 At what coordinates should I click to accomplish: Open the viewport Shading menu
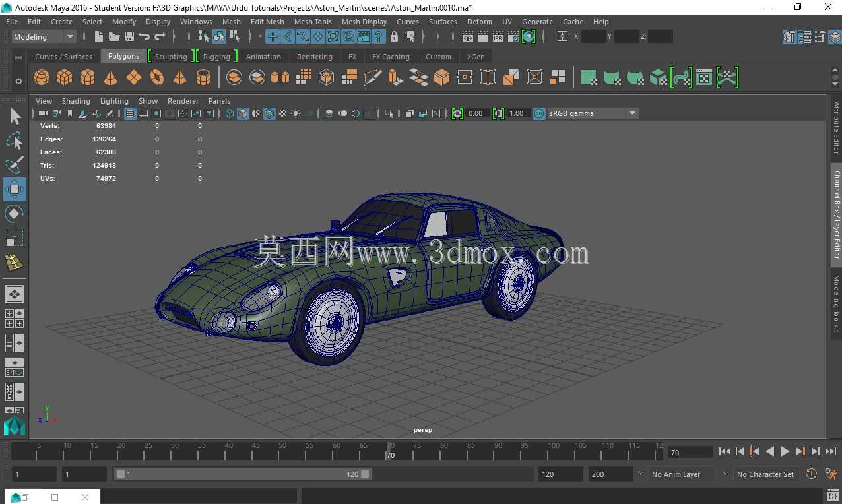76,101
